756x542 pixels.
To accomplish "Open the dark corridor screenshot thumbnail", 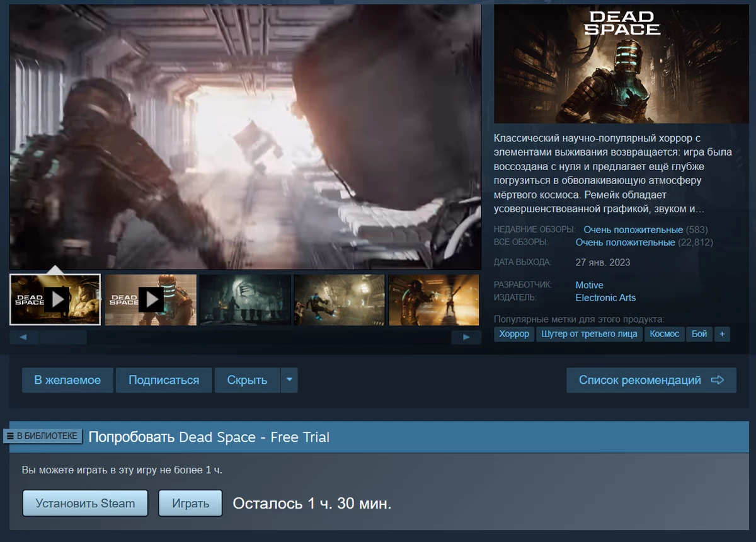I will (x=245, y=299).
